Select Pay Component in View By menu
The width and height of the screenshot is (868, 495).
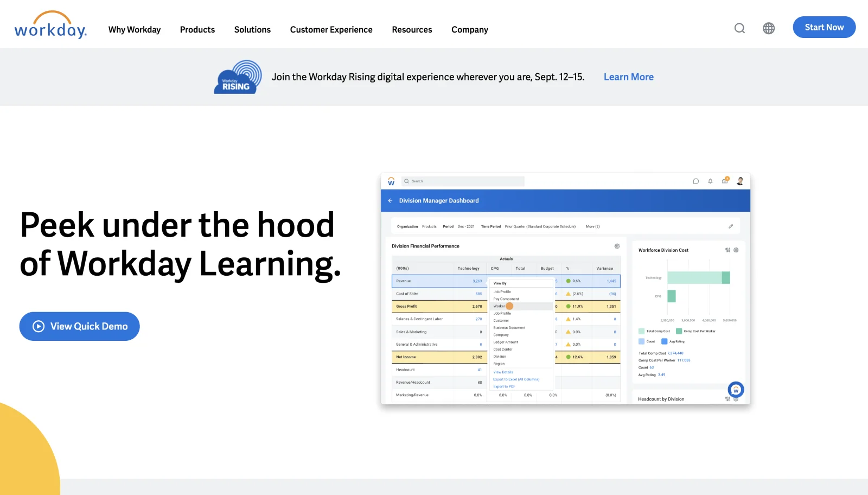pyautogui.click(x=506, y=299)
